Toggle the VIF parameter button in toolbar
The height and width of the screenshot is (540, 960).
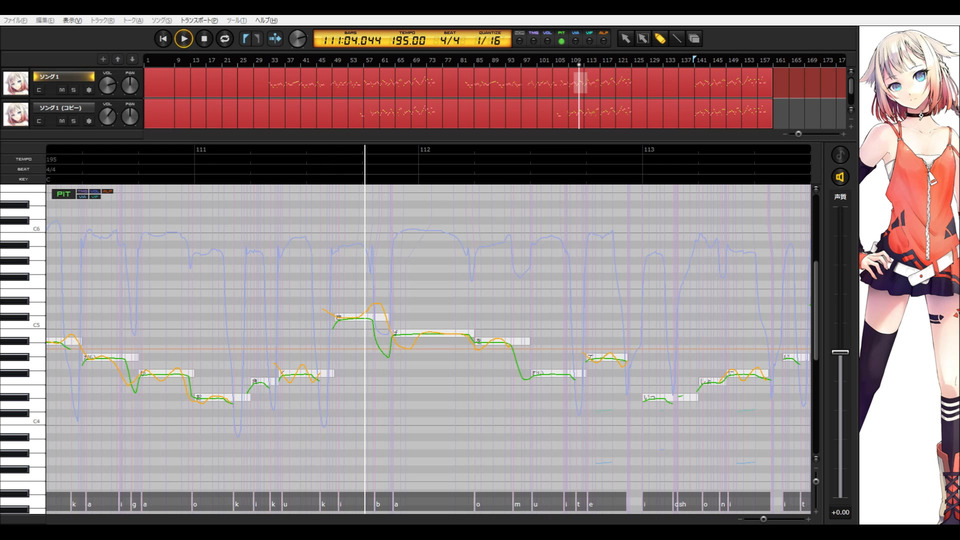click(590, 38)
